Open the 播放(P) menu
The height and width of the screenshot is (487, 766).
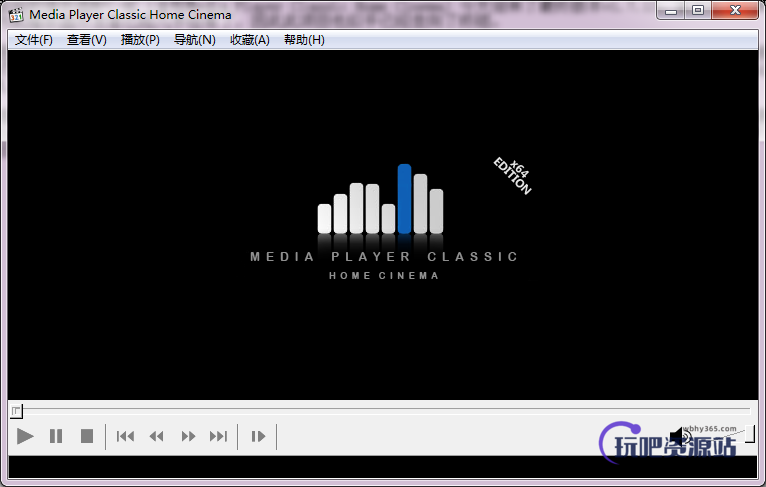pyautogui.click(x=140, y=40)
